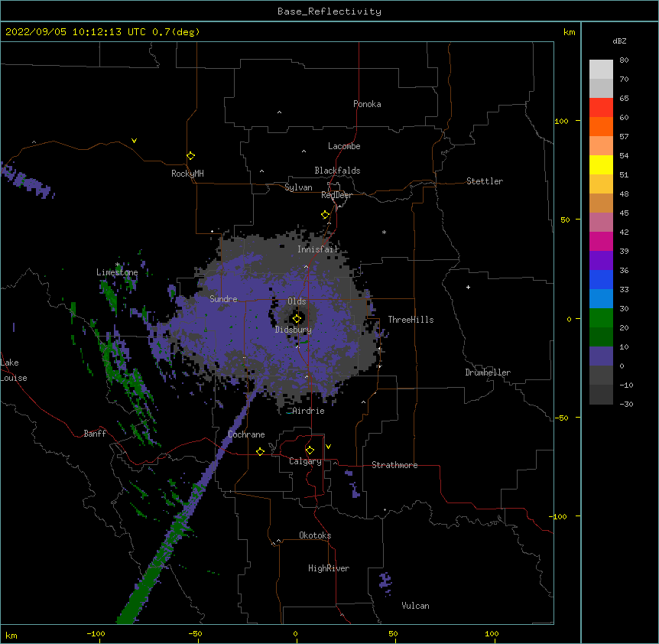This screenshot has width=659, height=644.
Task: Click the radar site marker at Olds
Action: pyautogui.click(x=297, y=319)
